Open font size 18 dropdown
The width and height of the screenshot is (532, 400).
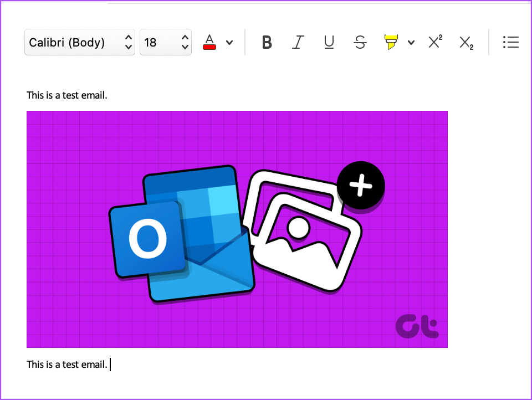tap(166, 42)
